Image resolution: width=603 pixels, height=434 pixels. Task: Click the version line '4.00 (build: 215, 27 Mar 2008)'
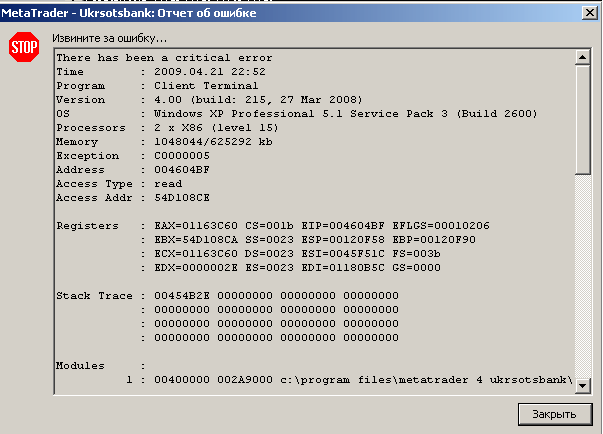click(258, 100)
